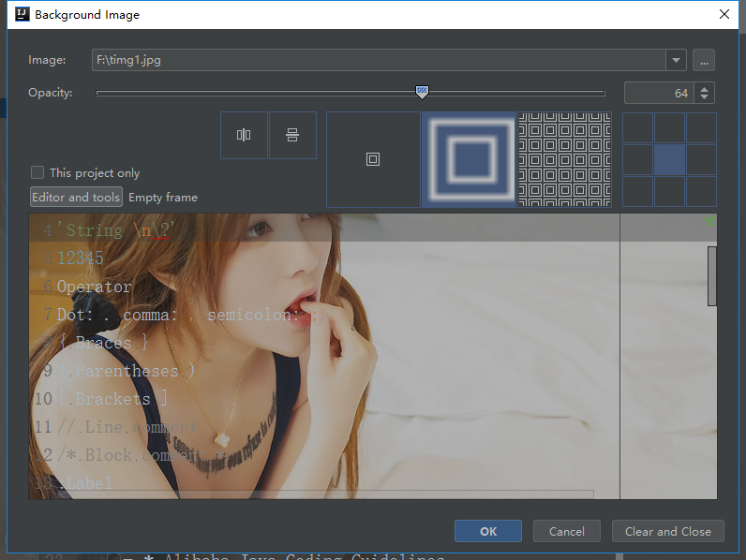Click the opacity slider handle
The width and height of the screenshot is (746, 560).
[422, 92]
